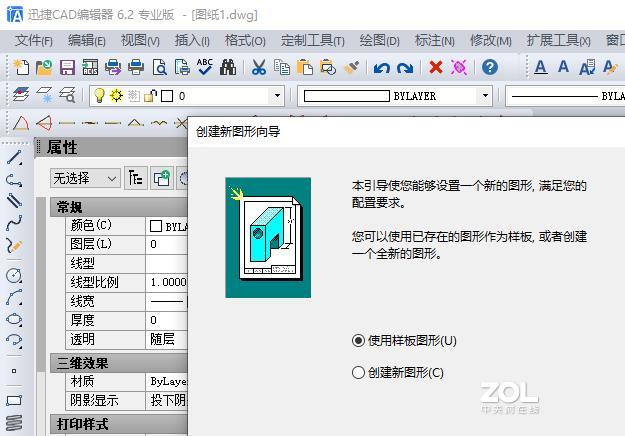Click the blue Help question mark

click(489, 67)
